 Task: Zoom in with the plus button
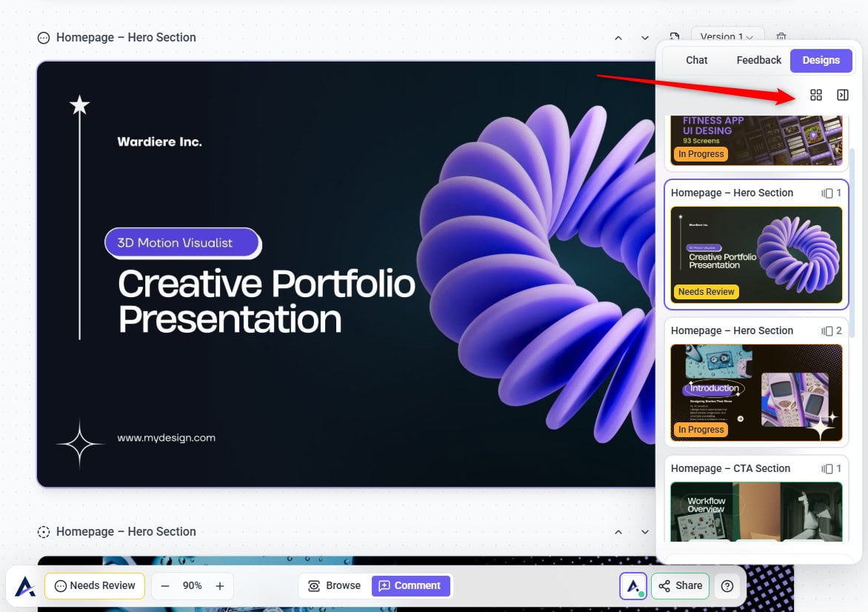tap(220, 585)
